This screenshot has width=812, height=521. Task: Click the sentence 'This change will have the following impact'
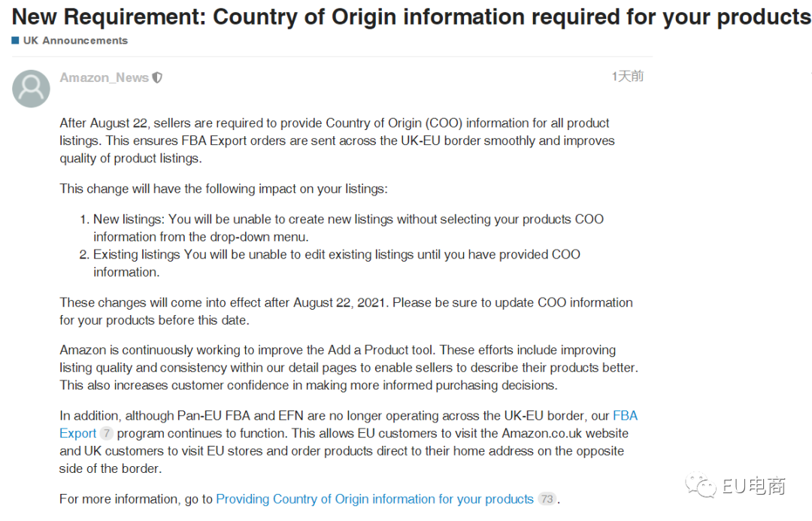point(223,189)
